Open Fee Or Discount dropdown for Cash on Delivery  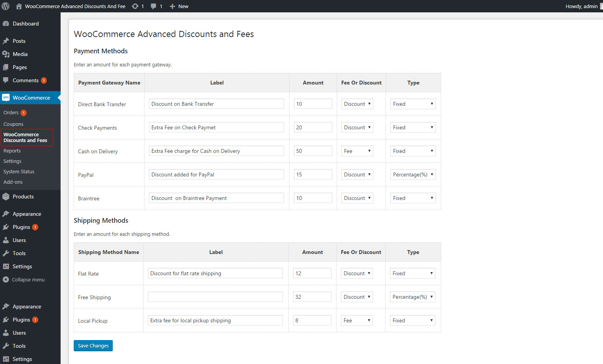coord(357,151)
